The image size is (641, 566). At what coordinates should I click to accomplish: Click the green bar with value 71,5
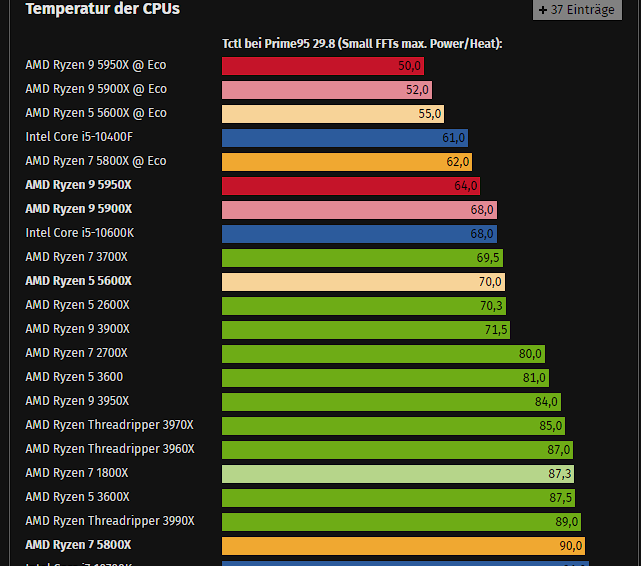click(x=366, y=330)
